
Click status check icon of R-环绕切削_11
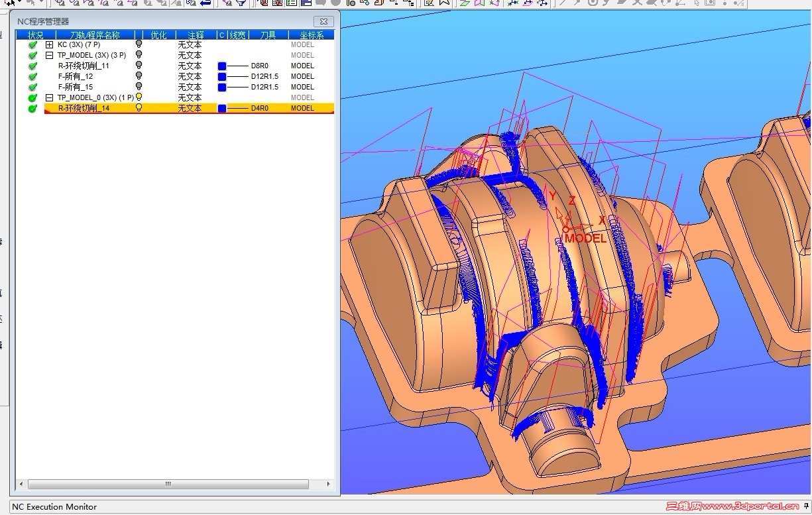(x=32, y=66)
